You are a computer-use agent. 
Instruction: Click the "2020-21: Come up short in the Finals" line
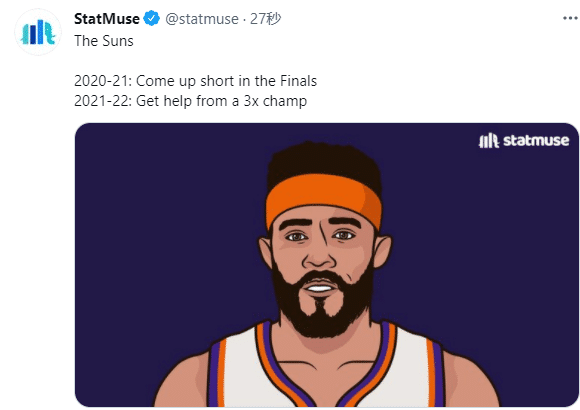(x=195, y=81)
